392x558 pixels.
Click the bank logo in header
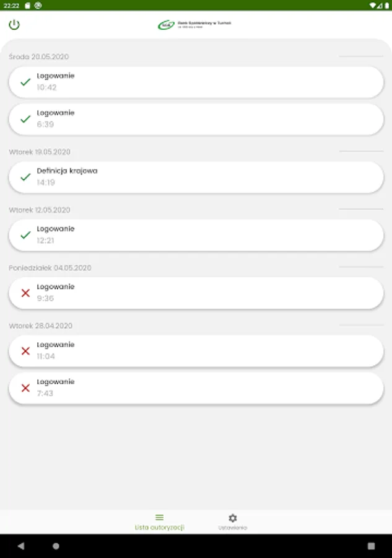coord(195,25)
